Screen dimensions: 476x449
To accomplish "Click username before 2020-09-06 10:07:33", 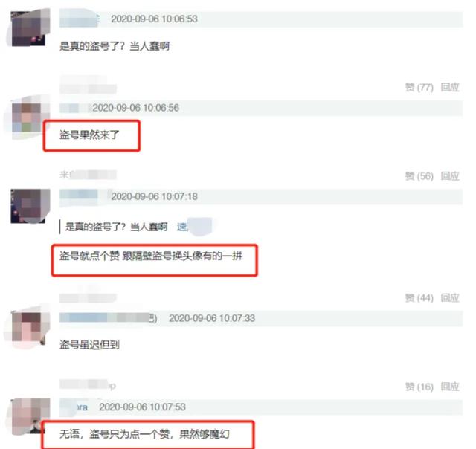I will pos(108,318).
